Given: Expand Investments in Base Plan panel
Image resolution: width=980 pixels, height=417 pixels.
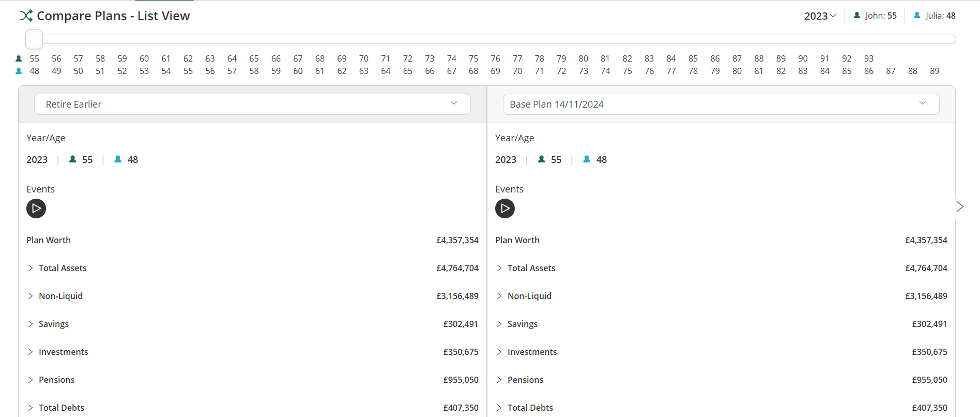Looking at the screenshot, I should [499, 352].
